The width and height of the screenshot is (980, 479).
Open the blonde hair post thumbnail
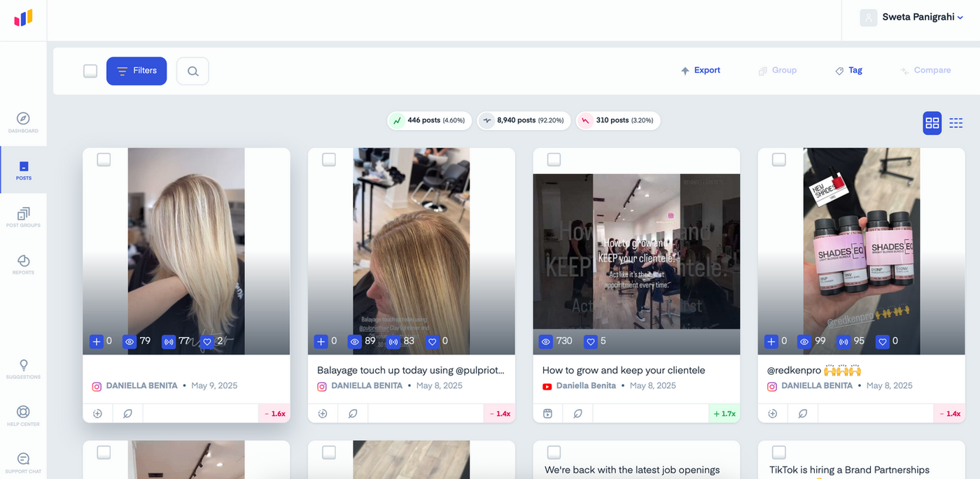coord(186,251)
